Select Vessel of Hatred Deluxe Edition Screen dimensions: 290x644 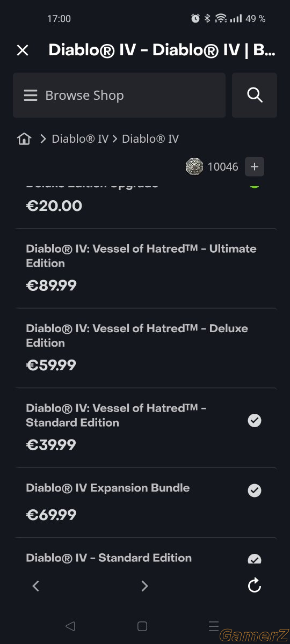pos(146,348)
